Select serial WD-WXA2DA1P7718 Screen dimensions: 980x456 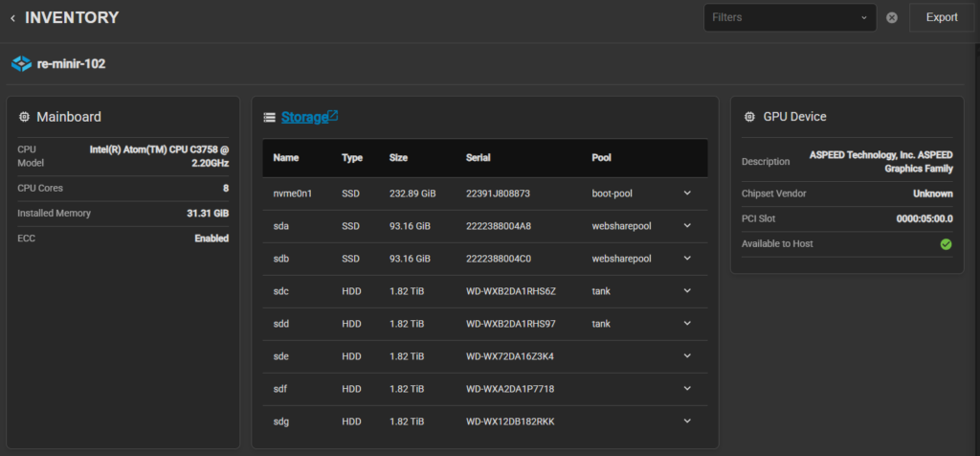coord(510,389)
